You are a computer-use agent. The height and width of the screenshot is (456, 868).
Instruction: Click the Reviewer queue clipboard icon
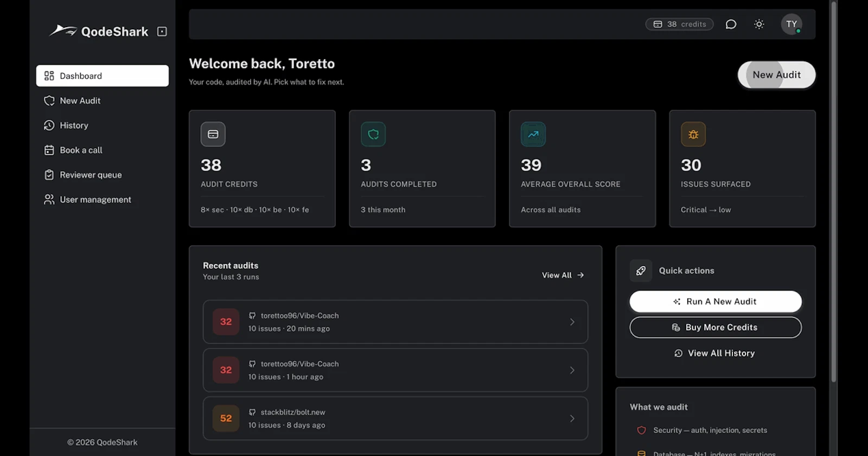pyautogui.click(x=49, y=175)
